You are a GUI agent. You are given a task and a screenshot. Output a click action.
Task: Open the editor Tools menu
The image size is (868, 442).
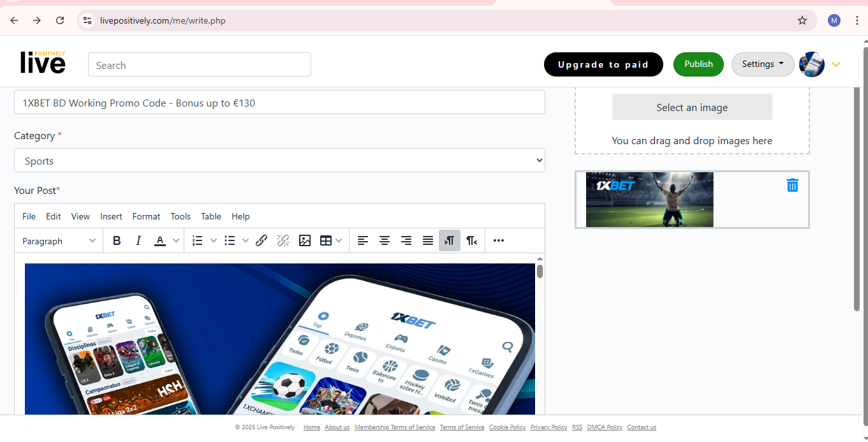click(x=180, y=216)
